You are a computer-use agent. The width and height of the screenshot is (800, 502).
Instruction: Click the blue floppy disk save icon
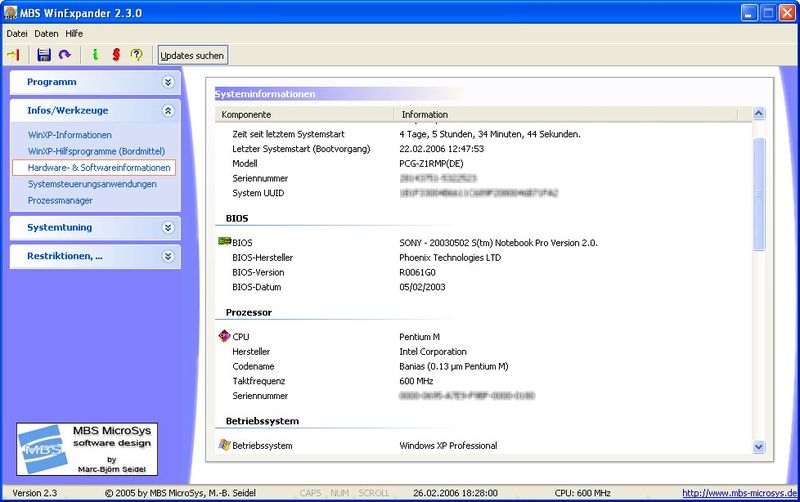point(44,55)
